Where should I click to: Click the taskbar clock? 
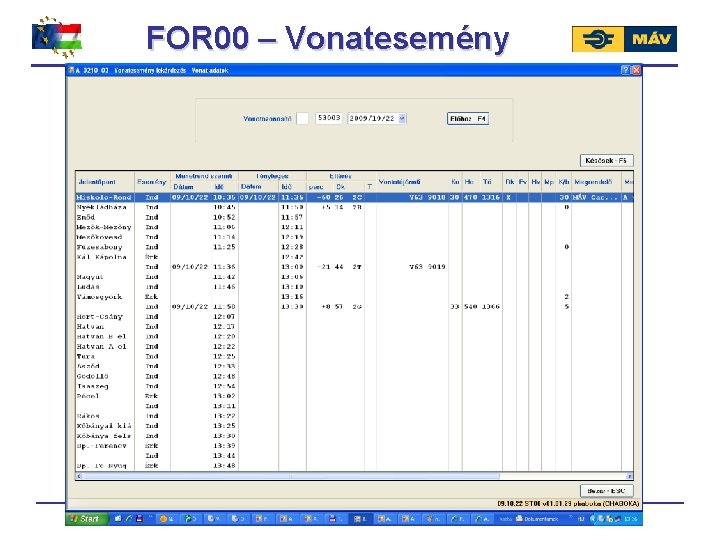pos(630,519)
